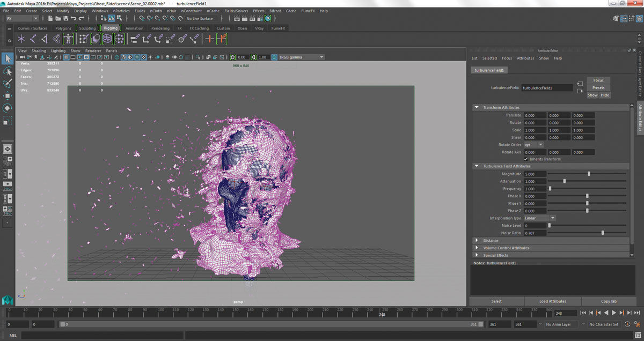Go to start of playback range
This screenshot has width=644, height=341.
tap(583, 313)
